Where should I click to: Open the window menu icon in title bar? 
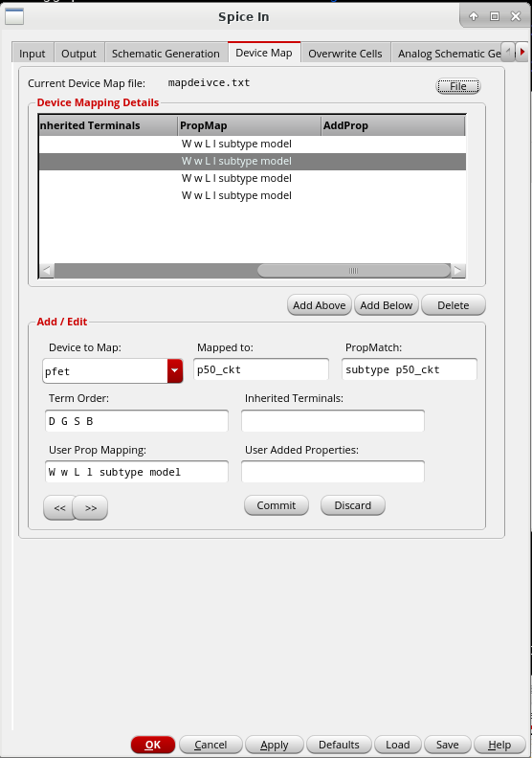pyautogui.click(x=14, y=16)
